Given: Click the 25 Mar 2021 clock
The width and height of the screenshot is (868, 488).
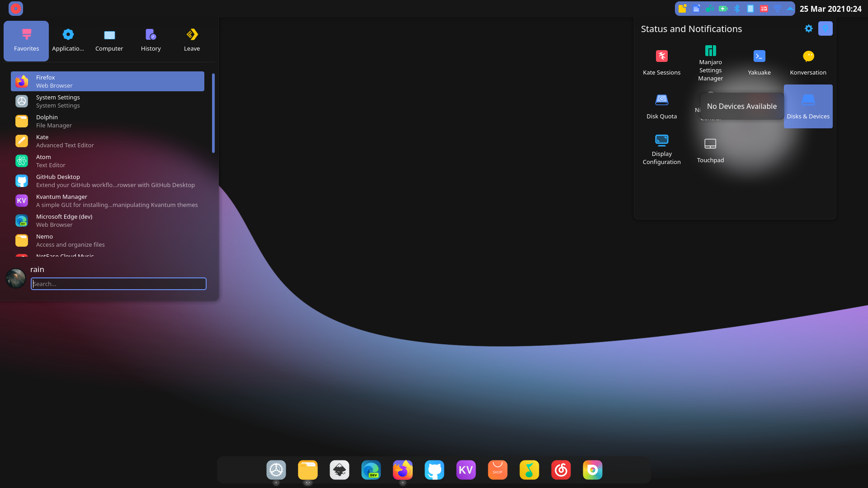Looking at the screenshot, I should pyautogui.click(x=830, y=9).
